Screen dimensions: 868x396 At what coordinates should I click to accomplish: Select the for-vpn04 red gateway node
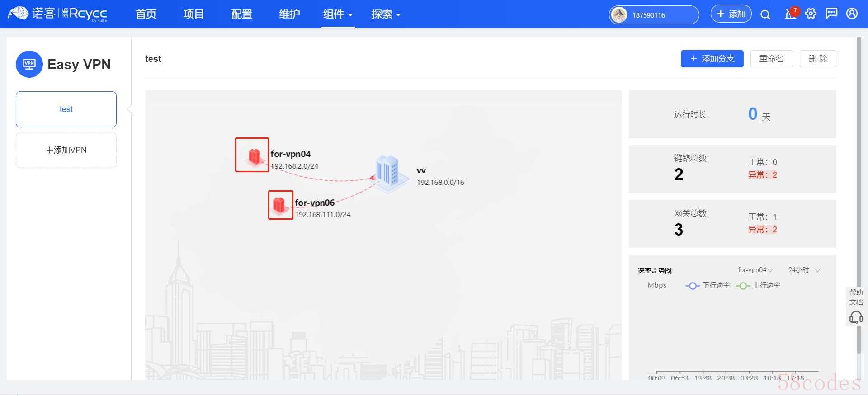click(x=252, y=155)
